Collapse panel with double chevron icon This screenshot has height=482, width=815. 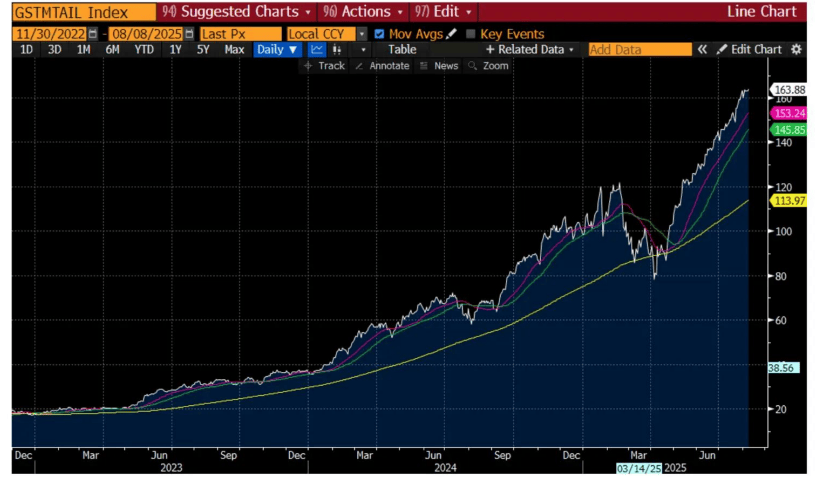[702, 49]
